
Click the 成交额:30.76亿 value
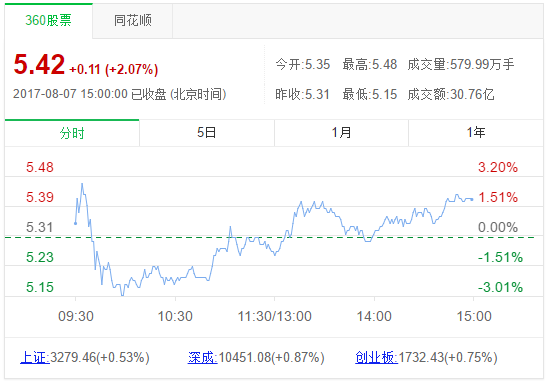tap(451, 94)
